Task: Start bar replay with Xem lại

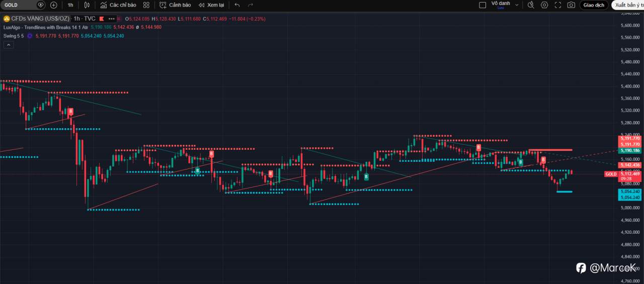Action: tap(211, 5)
